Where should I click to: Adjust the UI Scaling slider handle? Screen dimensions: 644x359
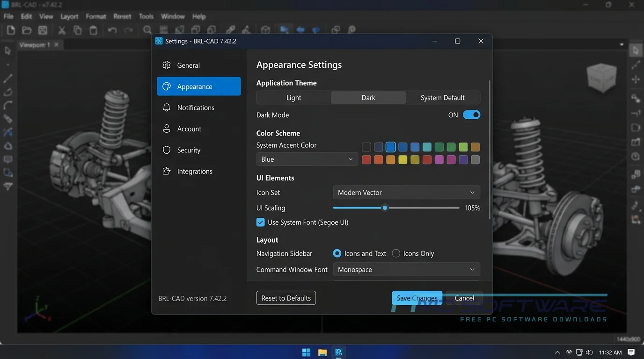[385, 208]
